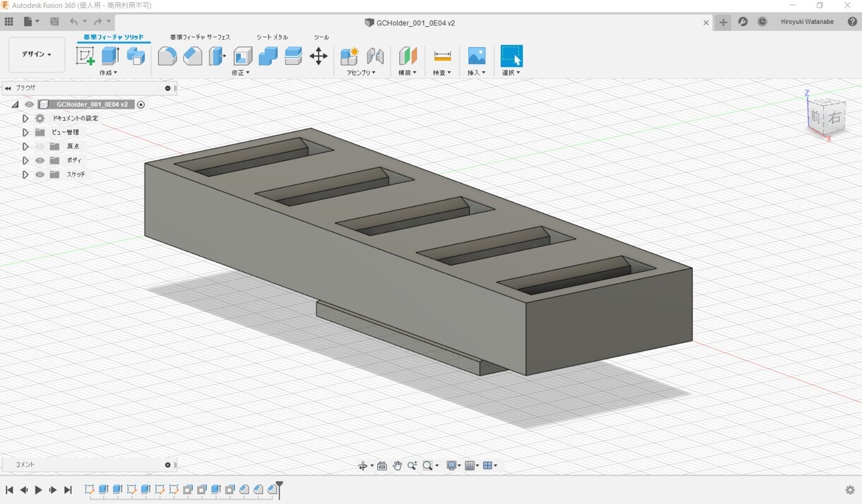The height and width of the screenshot is (504, 862).
Task: Open Hiroyuki Watanabe account menu
Action: tap(807, 22)
